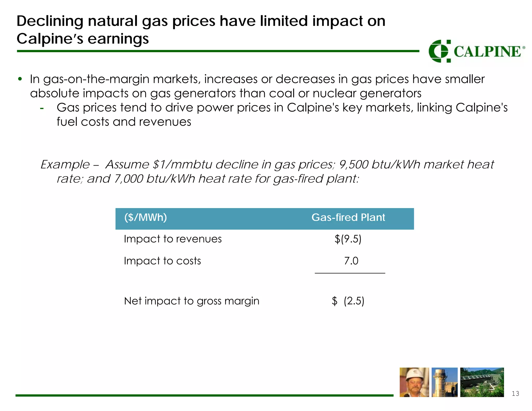Click the green line under the title

click(x=218, y=51)
